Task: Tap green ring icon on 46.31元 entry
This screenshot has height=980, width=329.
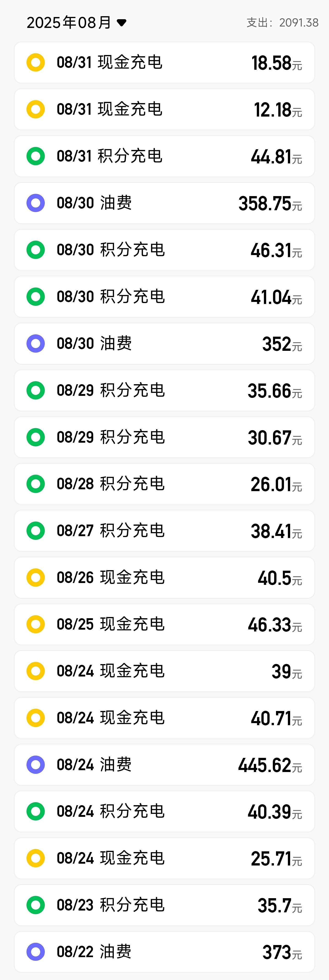Action: pyautogui.click(x=36, y=250)
